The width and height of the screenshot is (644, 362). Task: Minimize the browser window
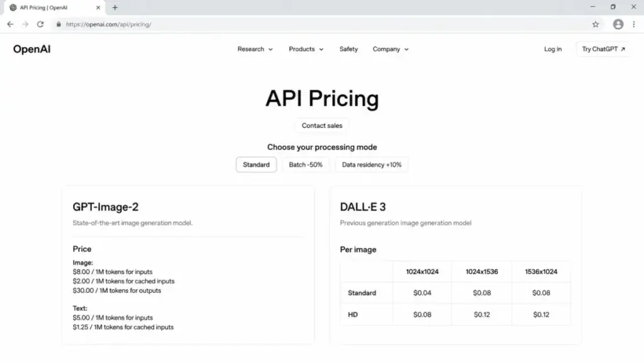pos(592,7)
